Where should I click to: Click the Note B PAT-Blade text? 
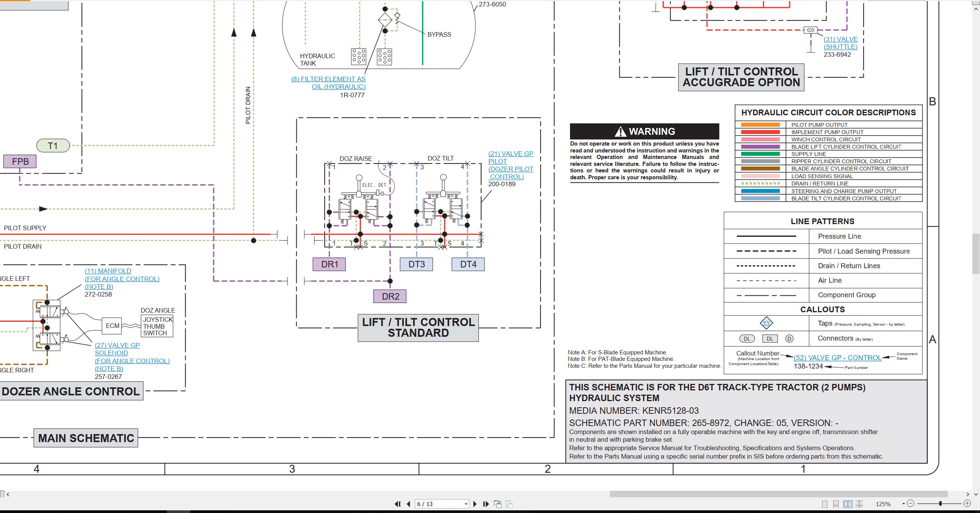[x=621, y=359]
